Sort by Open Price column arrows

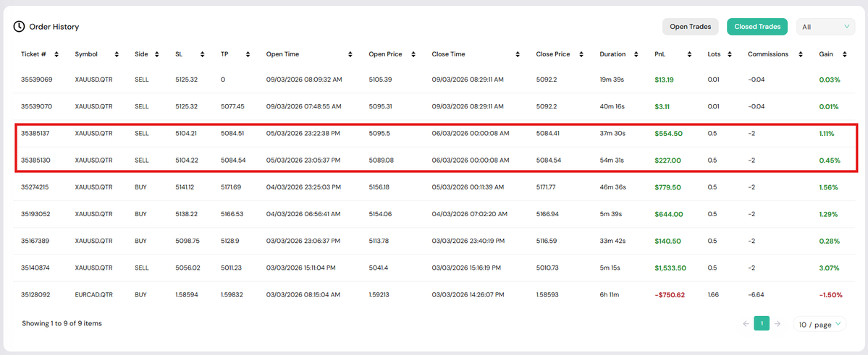point(413,54)
